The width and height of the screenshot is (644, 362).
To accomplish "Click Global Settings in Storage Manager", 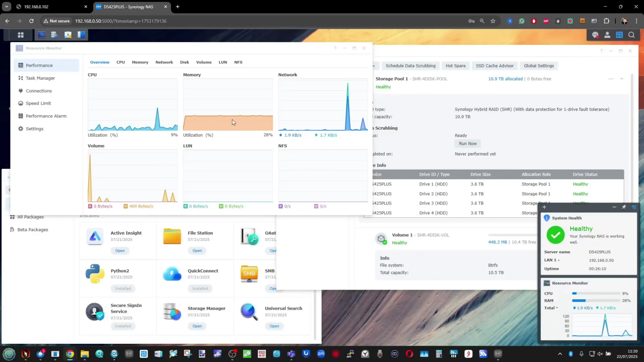I will coord(539,66).
